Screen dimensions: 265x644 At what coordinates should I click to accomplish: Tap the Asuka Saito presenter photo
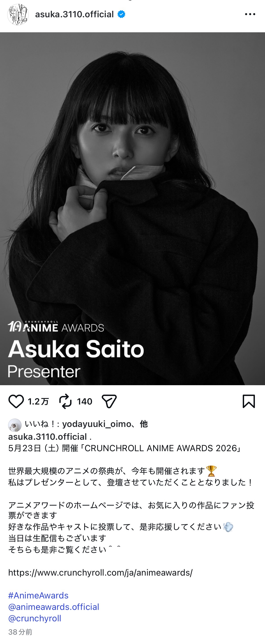tap(132, 209)
